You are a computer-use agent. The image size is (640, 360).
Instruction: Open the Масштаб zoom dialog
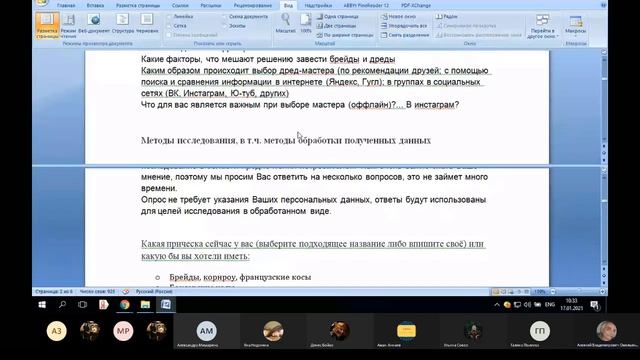coord(285,24)
